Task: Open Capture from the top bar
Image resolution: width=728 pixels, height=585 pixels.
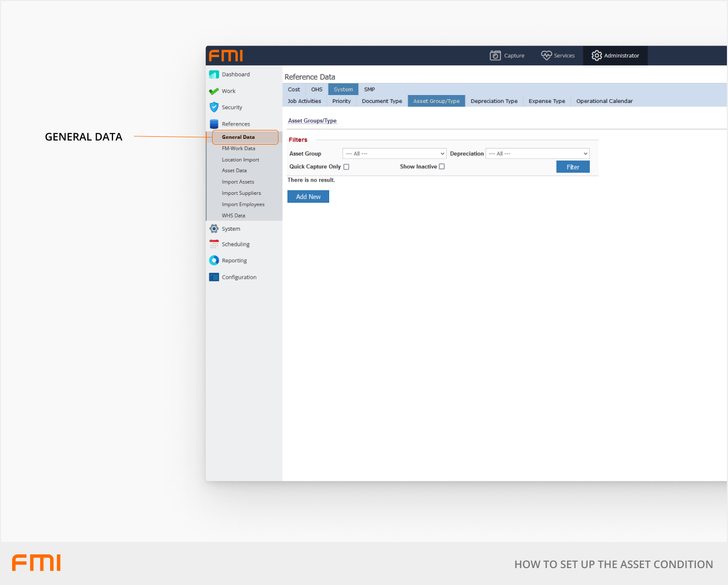Action: coord(507,55)
